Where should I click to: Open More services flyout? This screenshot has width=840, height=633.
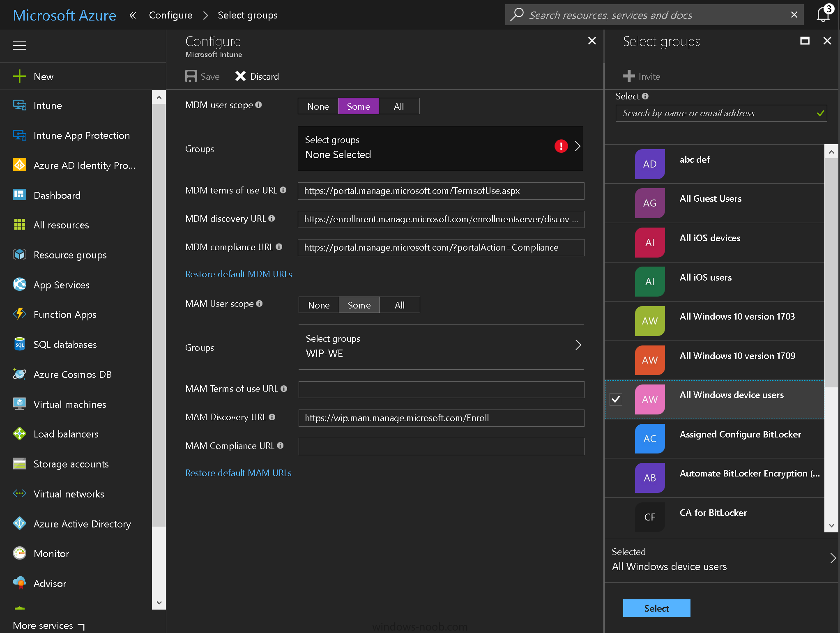point(48,626)
